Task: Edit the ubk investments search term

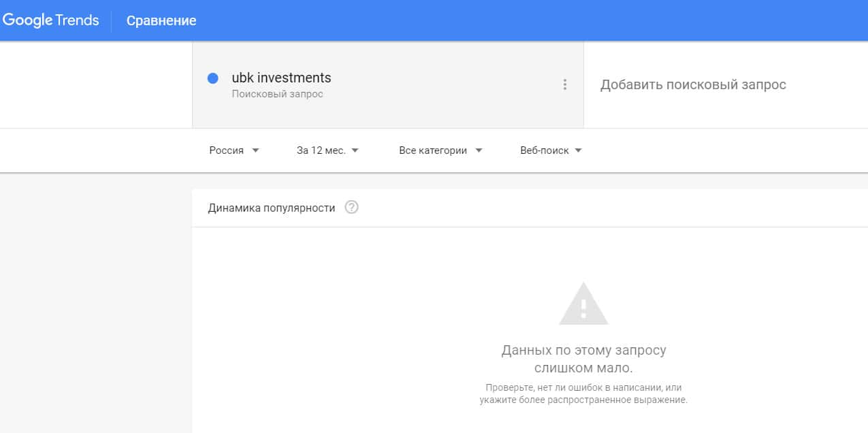Action: click(281, 78)
